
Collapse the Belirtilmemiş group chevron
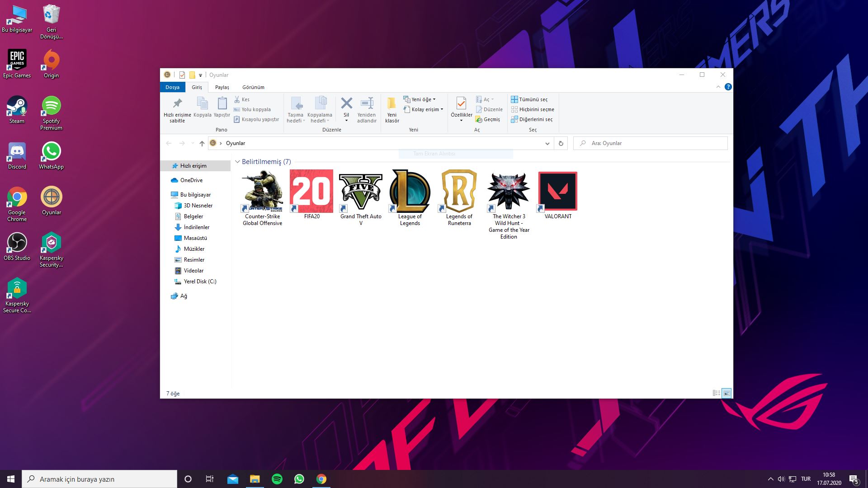point(237,162)
